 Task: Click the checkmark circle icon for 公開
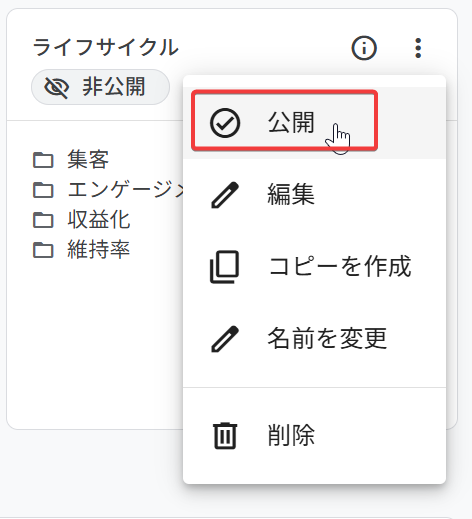tap(225, 123)
